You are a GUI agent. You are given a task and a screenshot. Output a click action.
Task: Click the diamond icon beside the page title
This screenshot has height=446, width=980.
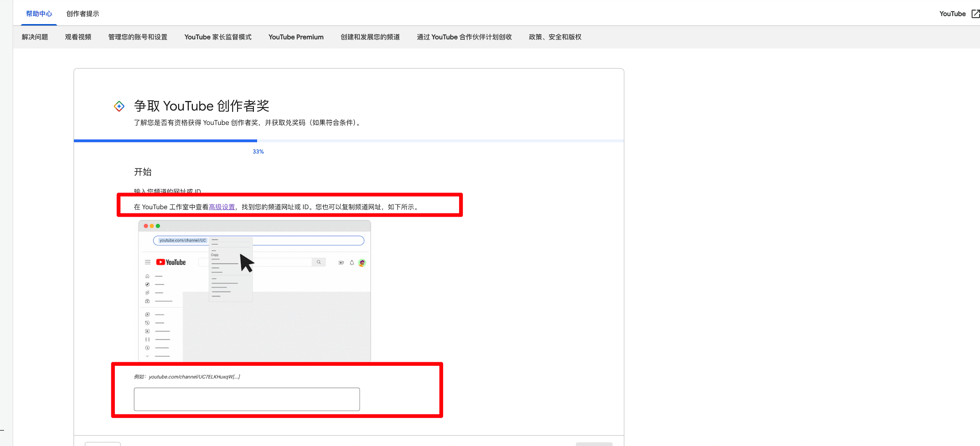point(119,106)
